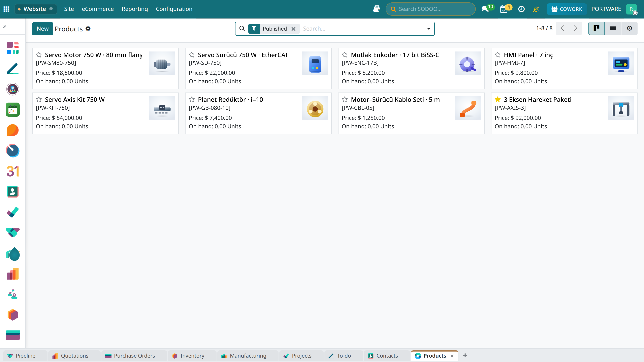Screen dimensions: 644x362
Task: Open the Configuration menu
Action: pyautogui.click(x=174, y=9)
